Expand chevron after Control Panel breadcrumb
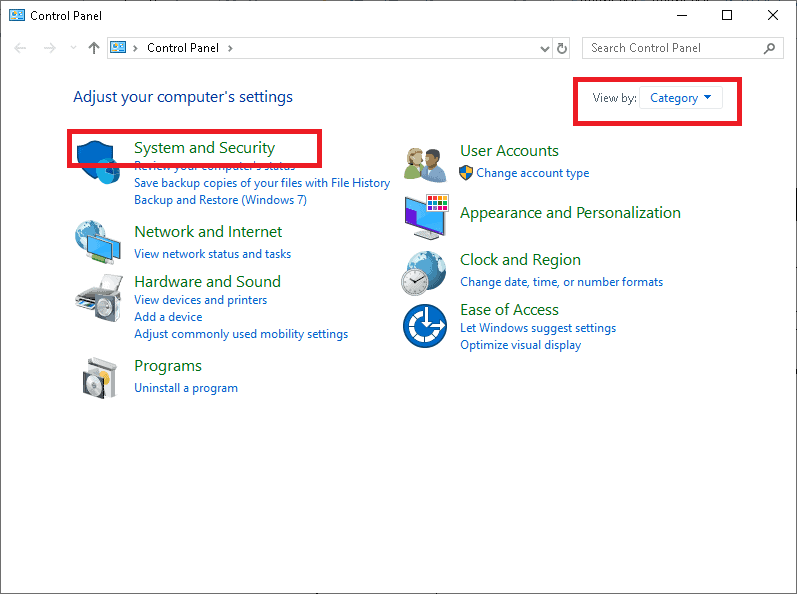The image size is (797, 594). tap(230, 48)
